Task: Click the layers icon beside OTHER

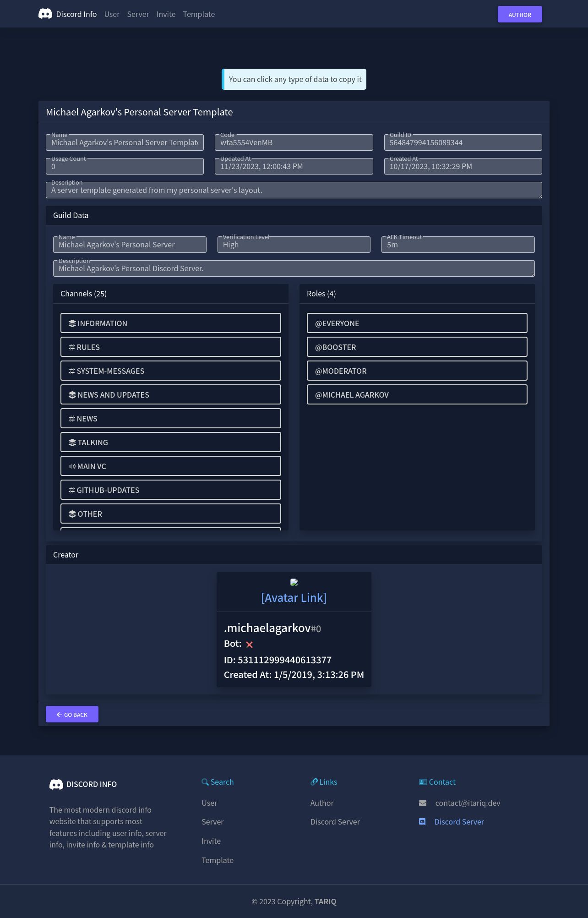Action: [x=72, y=514]
